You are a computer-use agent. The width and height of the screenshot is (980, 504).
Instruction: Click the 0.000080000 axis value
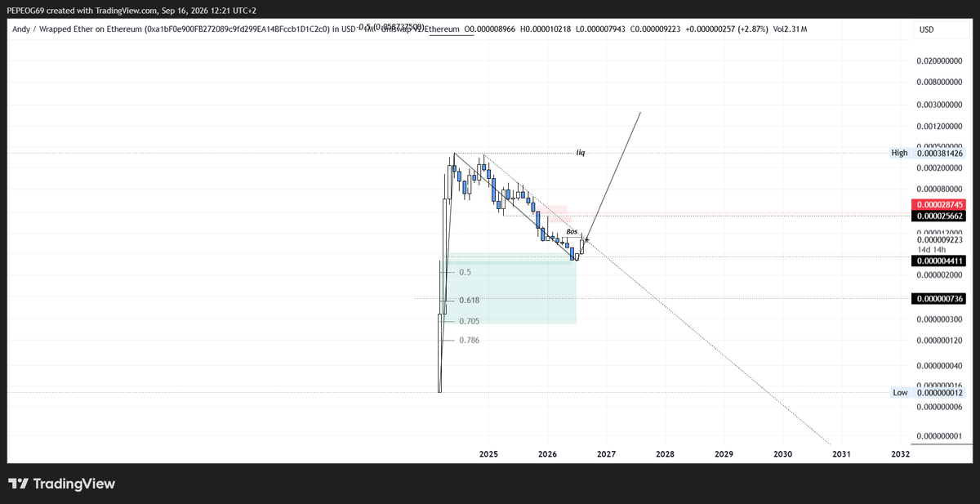pyautogui.click(x=940, y=190)
